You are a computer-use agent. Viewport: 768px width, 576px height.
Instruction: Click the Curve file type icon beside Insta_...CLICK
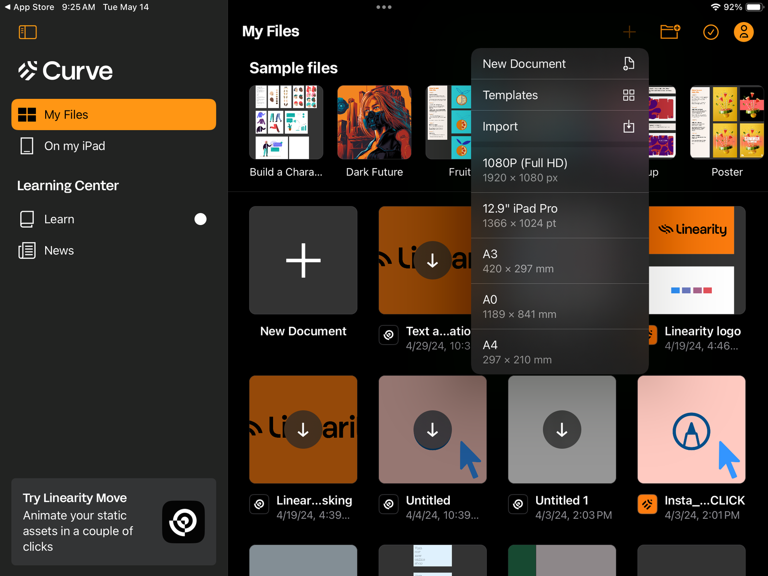[647, 504]
